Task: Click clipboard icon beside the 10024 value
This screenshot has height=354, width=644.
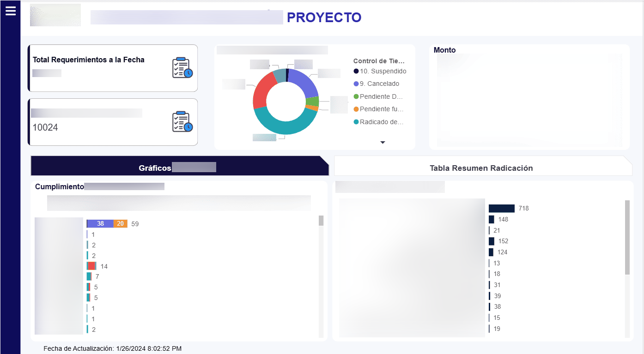Action: [182, 122]
